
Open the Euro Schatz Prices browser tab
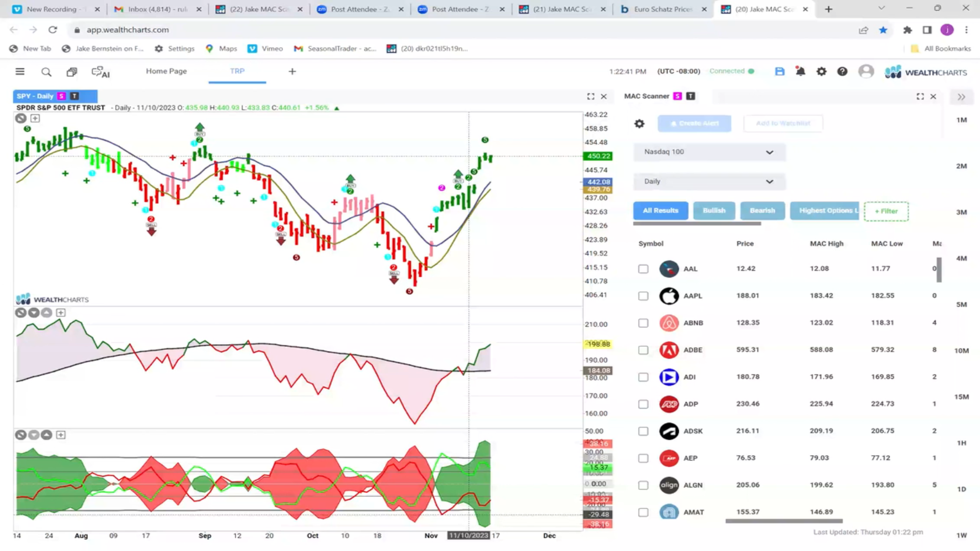664,9
